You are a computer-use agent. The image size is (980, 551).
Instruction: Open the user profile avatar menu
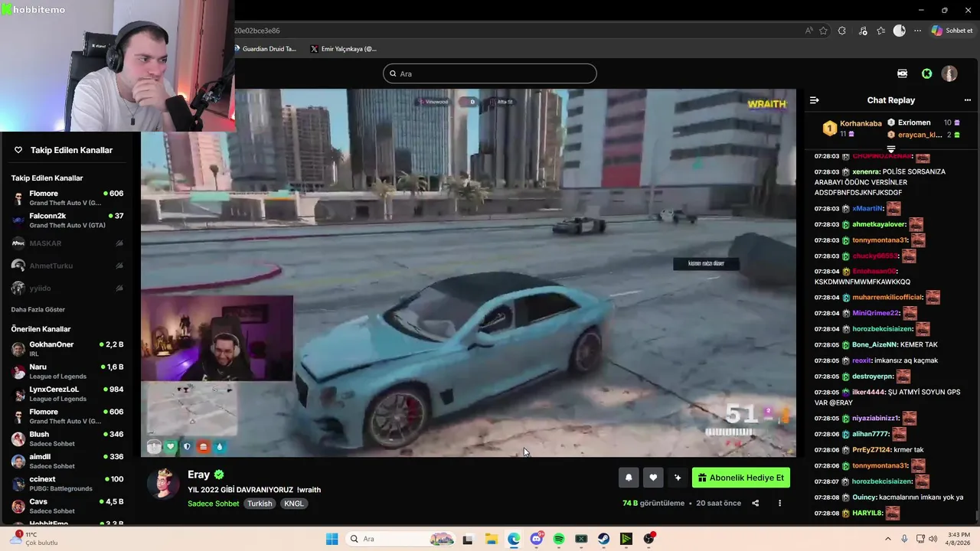coord(949,73)
